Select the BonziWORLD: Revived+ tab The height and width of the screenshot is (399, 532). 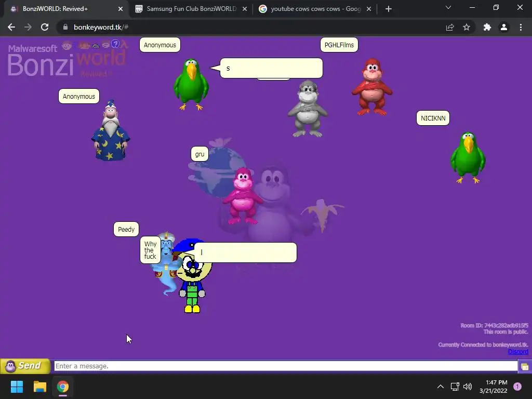[x=64, y=9]
